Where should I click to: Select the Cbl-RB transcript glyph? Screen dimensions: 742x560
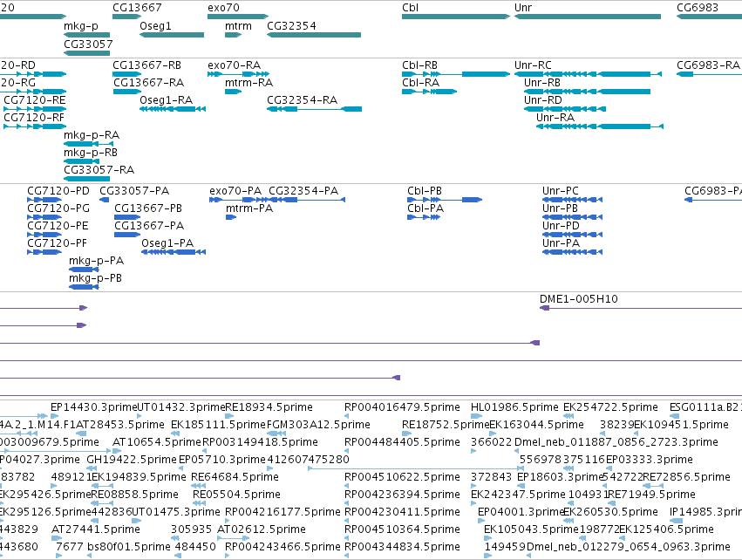click(x=456, y=74)
